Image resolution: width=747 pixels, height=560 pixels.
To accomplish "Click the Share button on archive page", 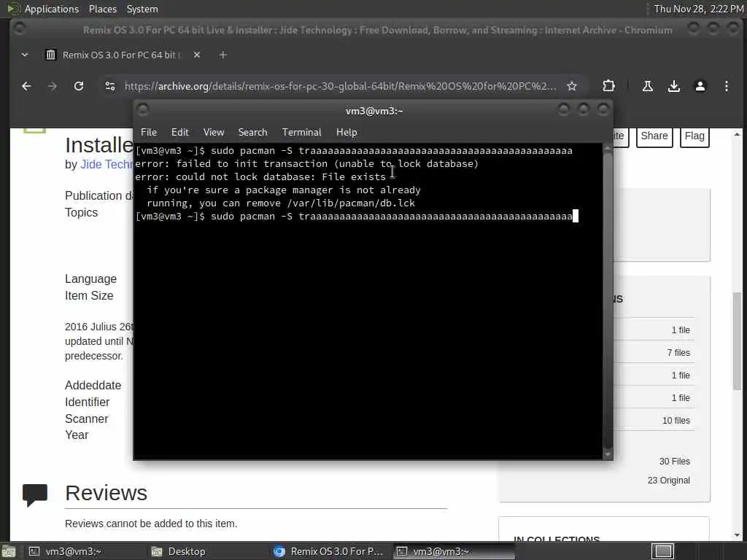I will pos(654,136).
